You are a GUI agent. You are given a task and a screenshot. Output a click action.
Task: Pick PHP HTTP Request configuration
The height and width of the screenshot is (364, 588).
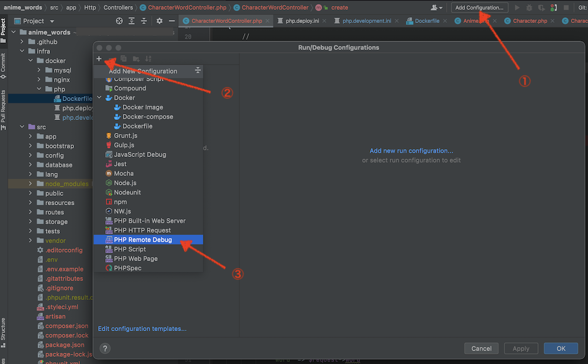click(x=148, y=230)
